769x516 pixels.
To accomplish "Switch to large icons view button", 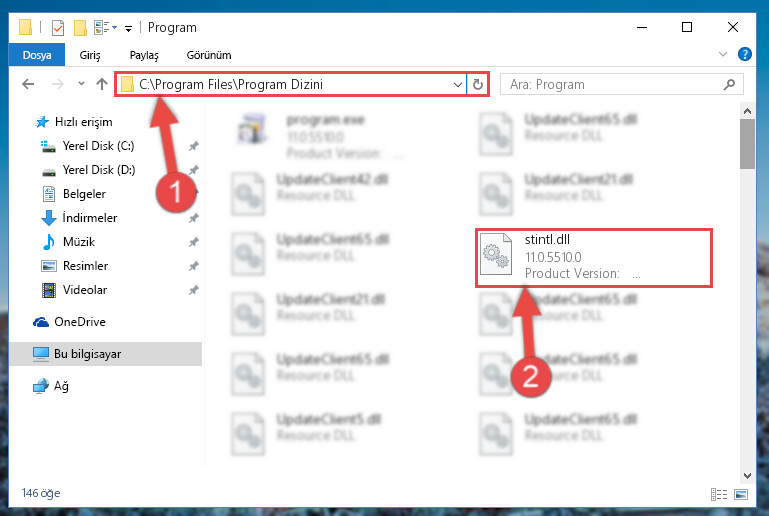I will (x=741, y=494).
